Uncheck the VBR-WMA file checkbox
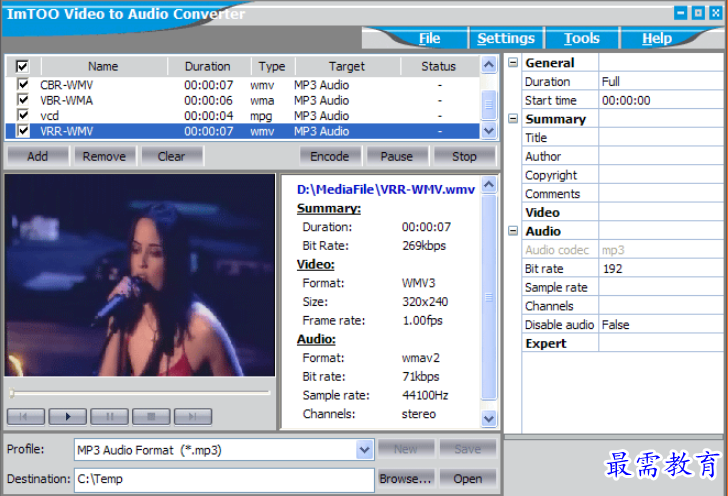This screenshot has width=728, height=496. 22,99
